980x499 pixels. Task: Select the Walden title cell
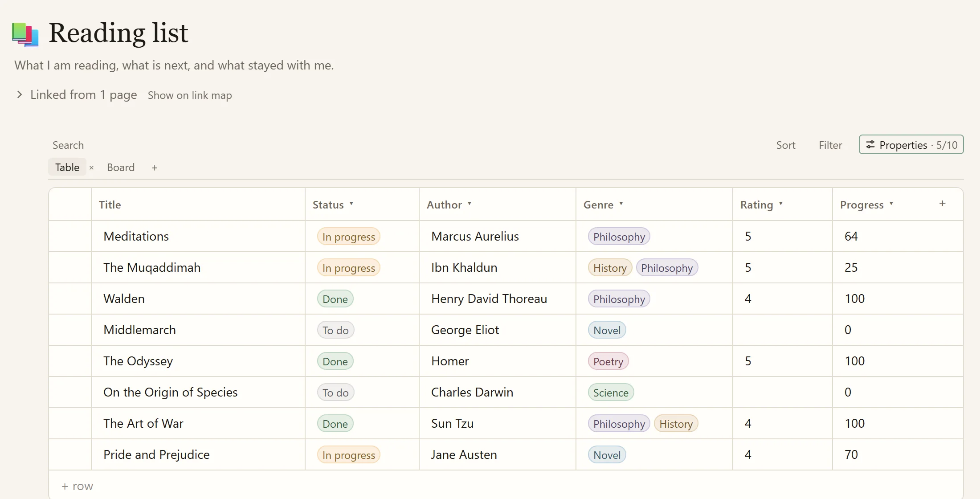(x=198, y=299)
